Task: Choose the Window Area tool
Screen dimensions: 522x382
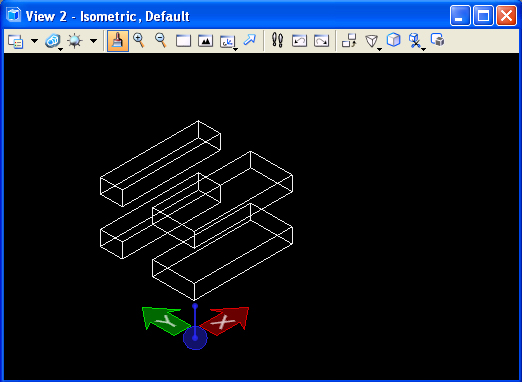Action: 183,41
